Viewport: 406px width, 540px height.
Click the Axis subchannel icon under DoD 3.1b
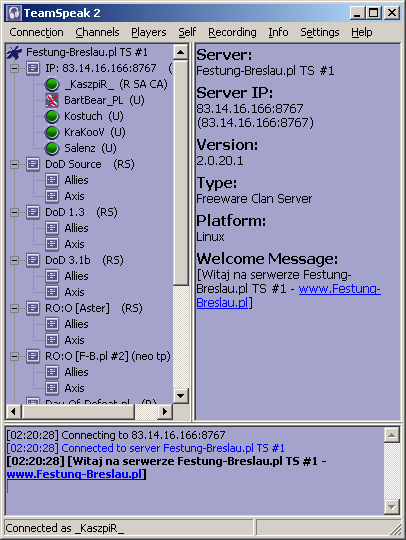pos(52,292)
